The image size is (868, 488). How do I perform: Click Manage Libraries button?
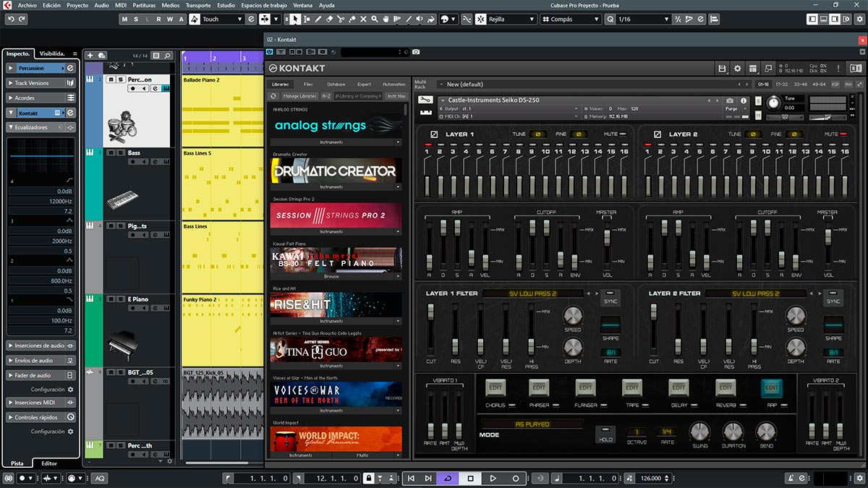(300, 96)
